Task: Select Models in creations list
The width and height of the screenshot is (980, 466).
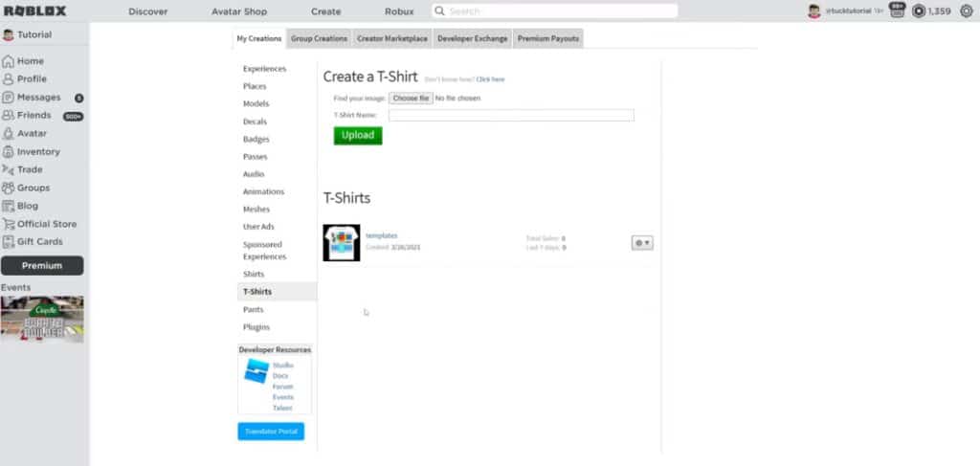Action: (x=256, y=103)
